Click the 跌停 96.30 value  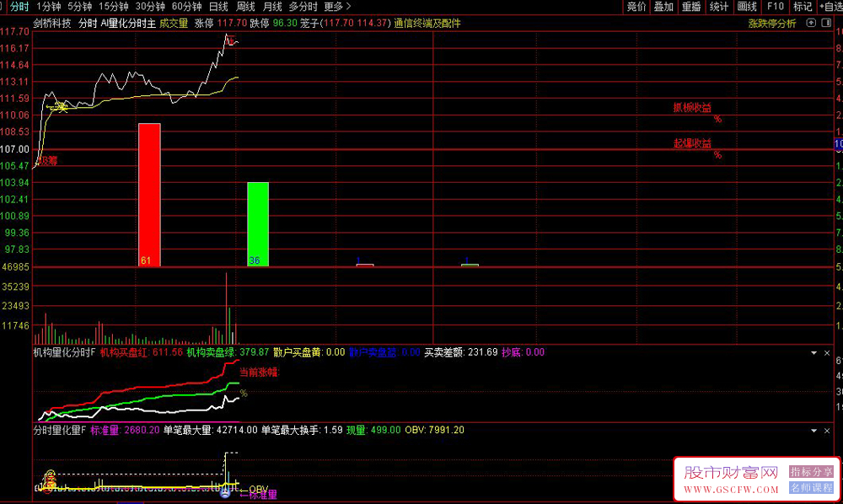pos(274,23)
